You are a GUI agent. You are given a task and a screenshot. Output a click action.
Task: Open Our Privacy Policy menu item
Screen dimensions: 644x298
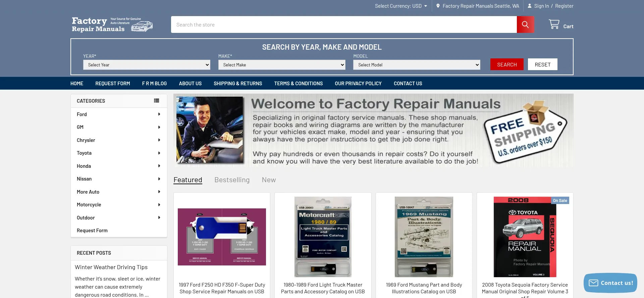click(358, 83)
